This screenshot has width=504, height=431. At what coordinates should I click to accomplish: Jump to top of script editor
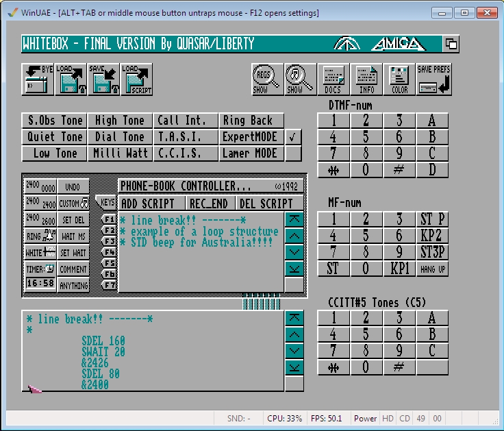[294, 318]
